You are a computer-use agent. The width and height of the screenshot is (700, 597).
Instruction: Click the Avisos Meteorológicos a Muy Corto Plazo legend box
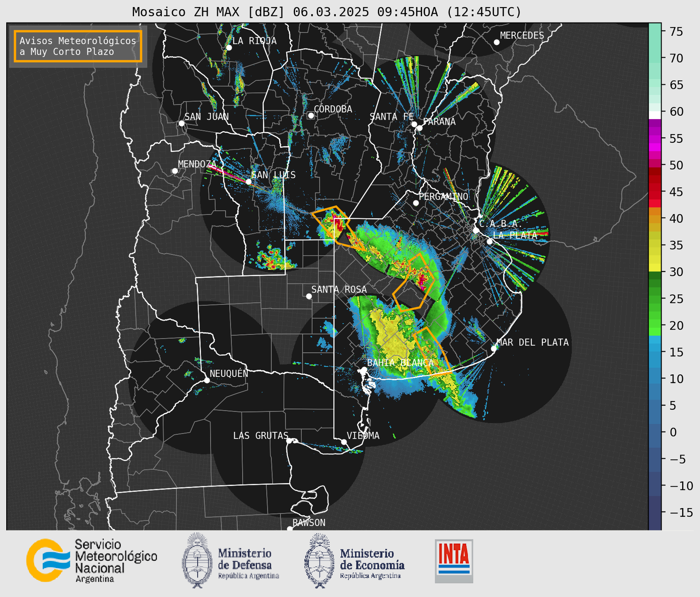[78, 46]
